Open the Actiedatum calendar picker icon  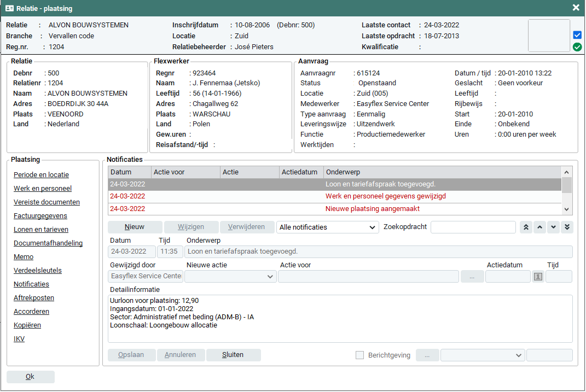(x=538, y=277)
